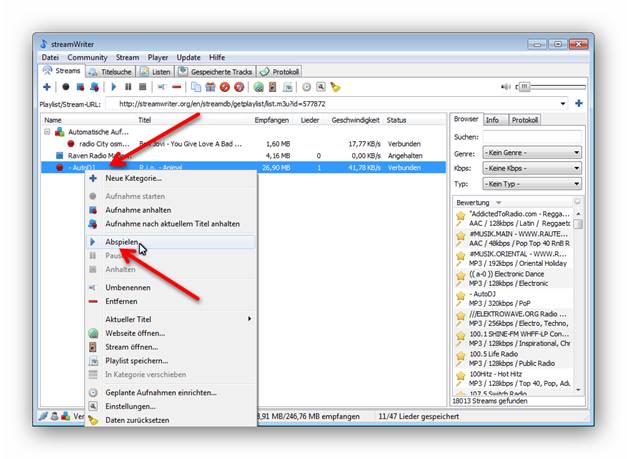Click the rename icon in the toolbar
The image size is (627, 459).
(162, 87)
